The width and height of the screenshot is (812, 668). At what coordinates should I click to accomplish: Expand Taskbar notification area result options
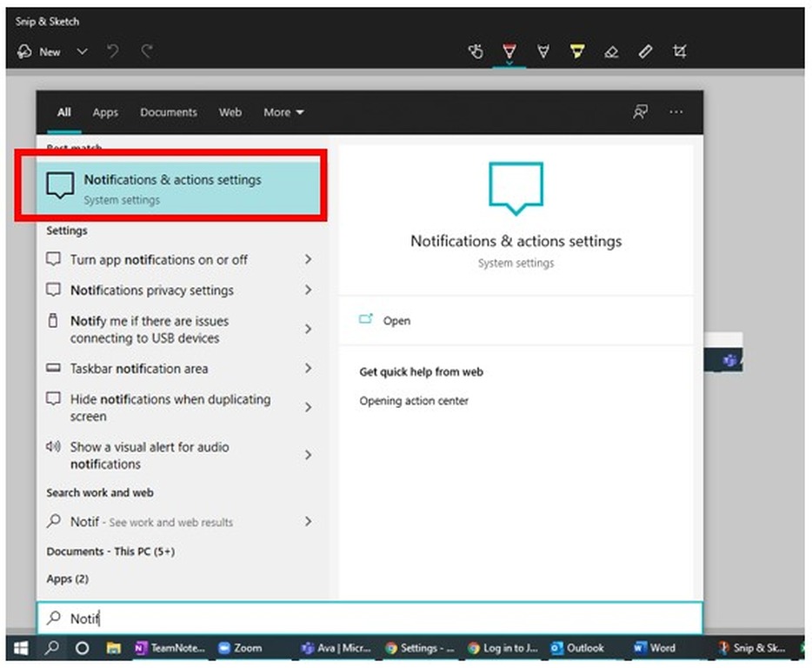click(x=309, y=369)
